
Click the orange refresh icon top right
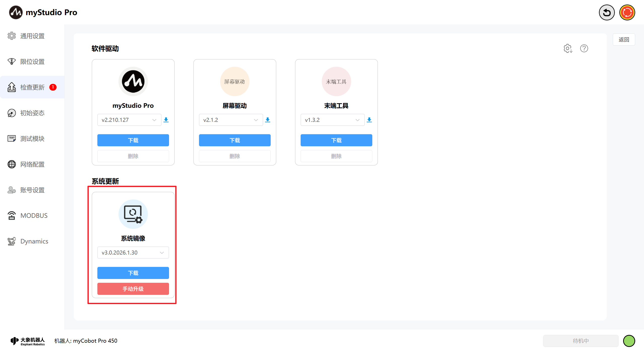click(x=627, y=12)
